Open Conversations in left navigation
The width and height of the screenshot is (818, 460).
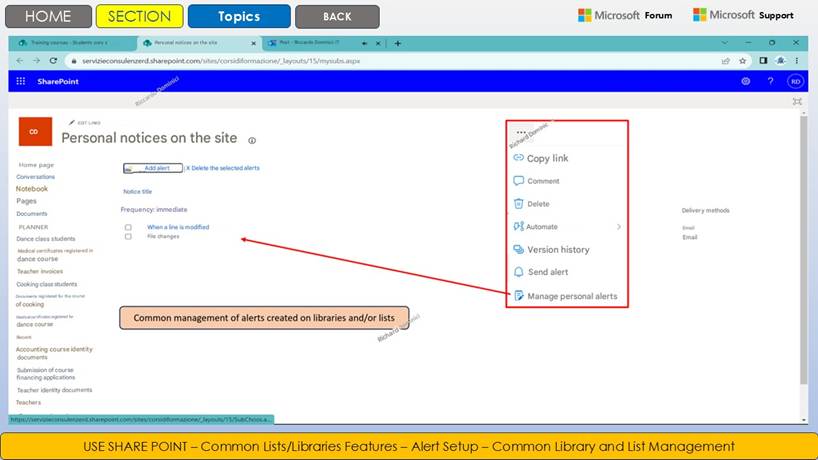pos(35,177)
